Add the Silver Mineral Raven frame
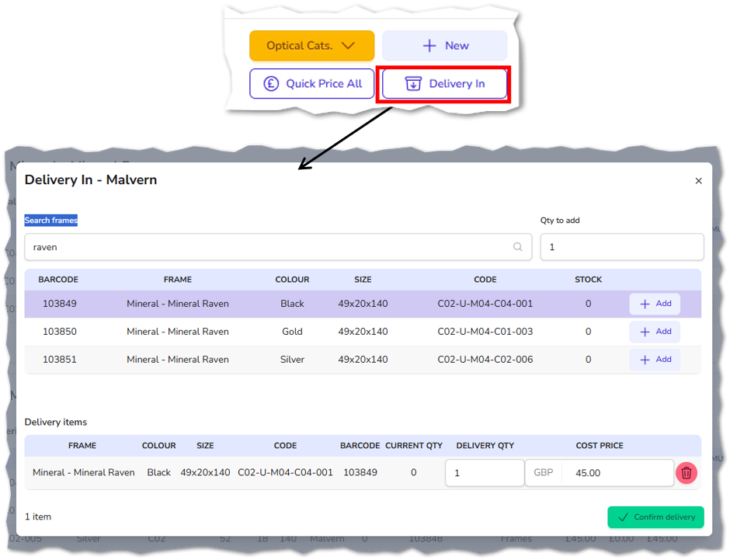 pyautogui.click(x=655, y=360)
